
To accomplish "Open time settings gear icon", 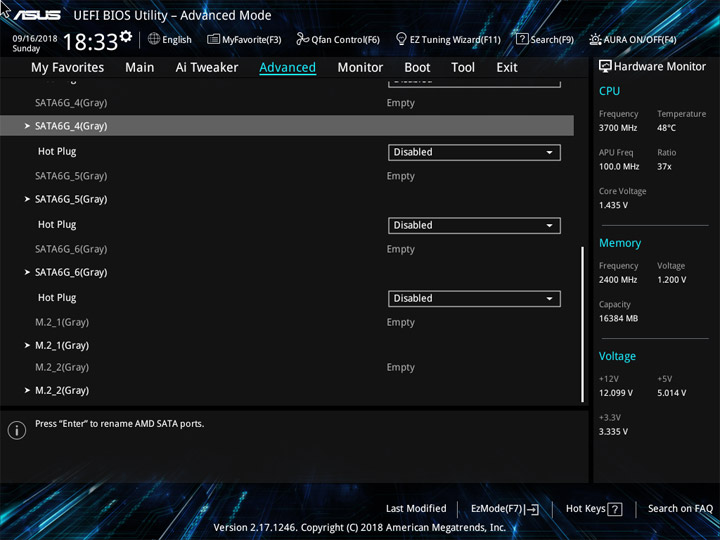I will click(126, 36).
